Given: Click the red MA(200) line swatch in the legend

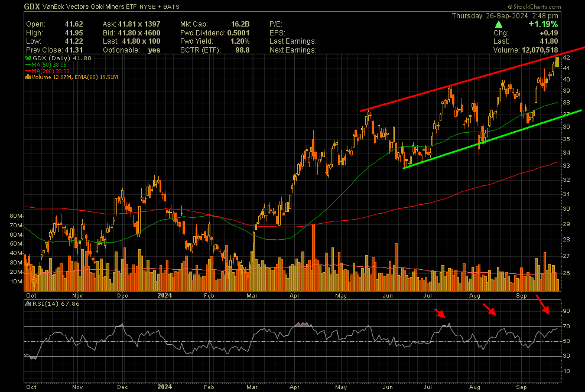Looking at the screenshot, I should point(28,71).
